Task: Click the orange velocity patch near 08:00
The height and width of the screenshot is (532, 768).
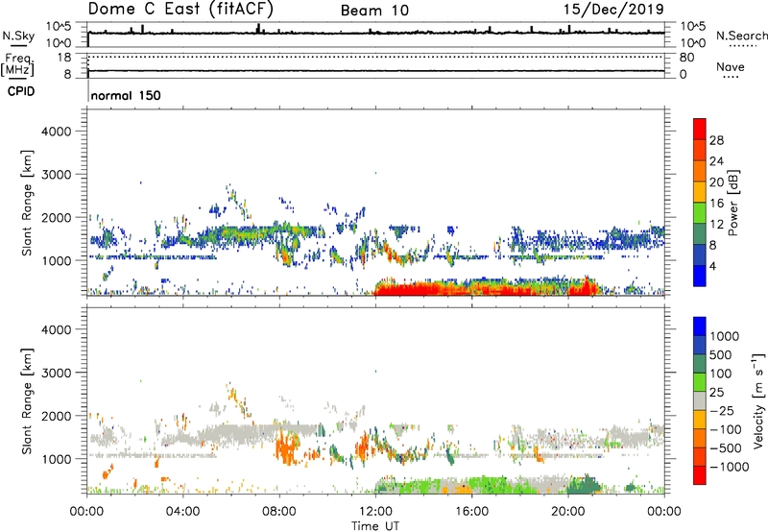Action: pyautogui.click(x=286, y=447)
